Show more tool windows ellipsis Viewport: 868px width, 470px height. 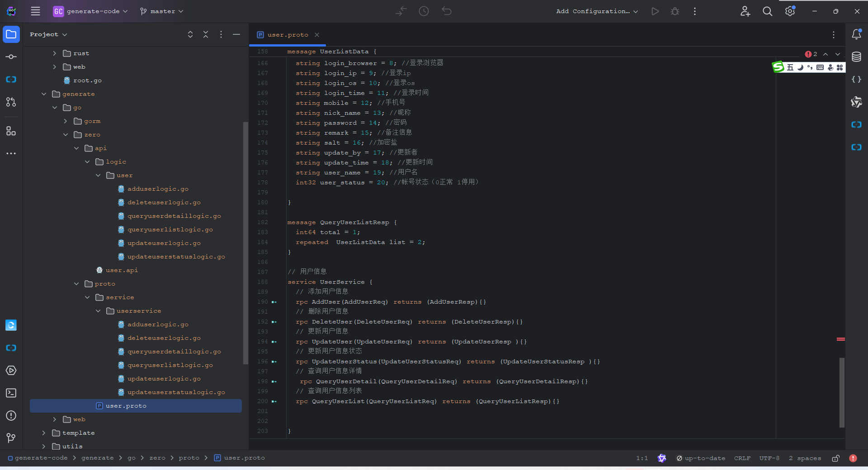11,154
